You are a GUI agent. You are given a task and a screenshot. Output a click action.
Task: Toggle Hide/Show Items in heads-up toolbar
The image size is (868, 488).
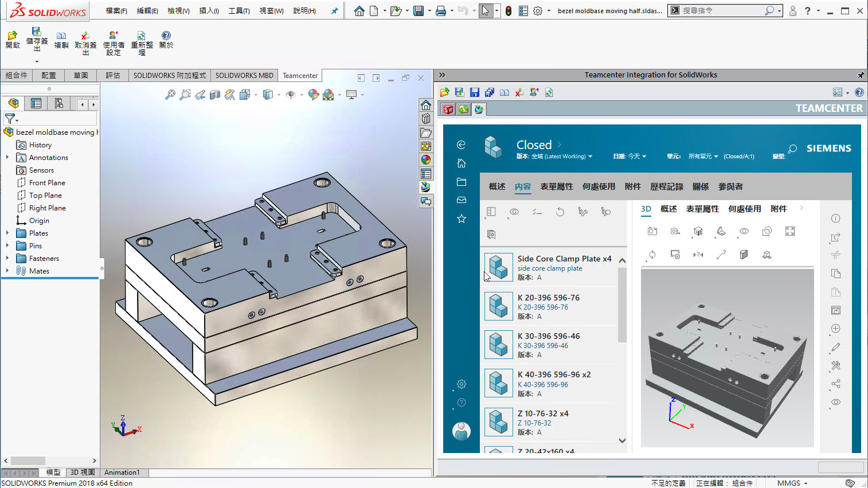coord(291,95)
